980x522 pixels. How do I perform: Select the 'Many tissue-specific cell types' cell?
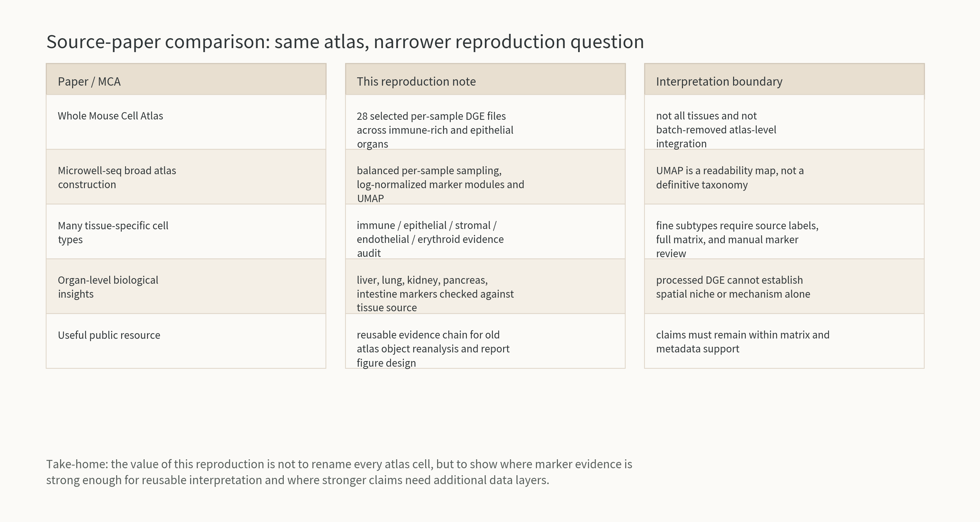click(x=186, y=232)
